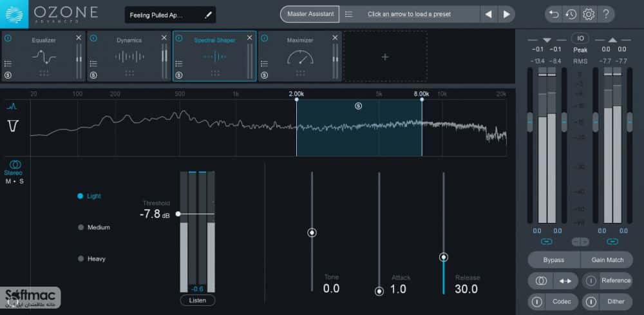Image resolution: width=644 pixels, height=315 pixels.
Task: Toggle Dynamics module power
Action: tap(93, 38)
